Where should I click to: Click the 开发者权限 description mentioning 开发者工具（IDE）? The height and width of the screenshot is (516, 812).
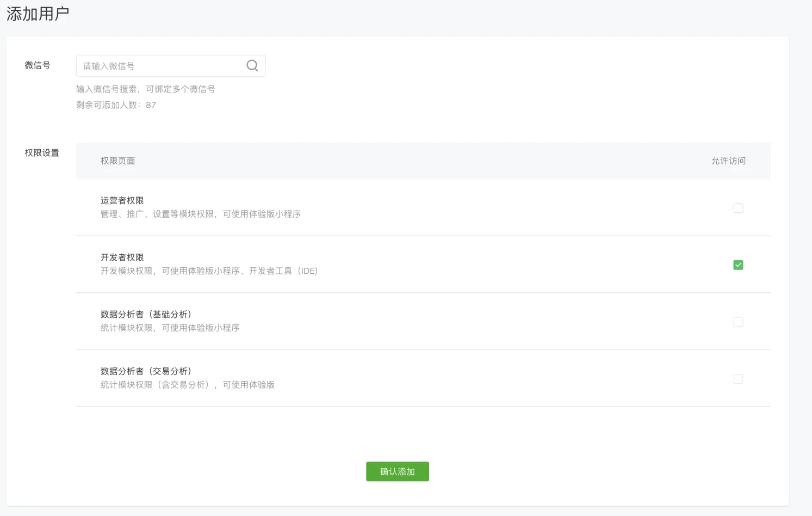[209, 271]
